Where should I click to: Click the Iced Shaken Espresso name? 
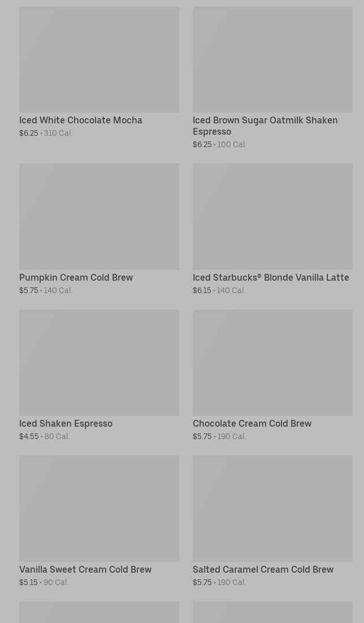pyautogui.click(x=66, y=424)
